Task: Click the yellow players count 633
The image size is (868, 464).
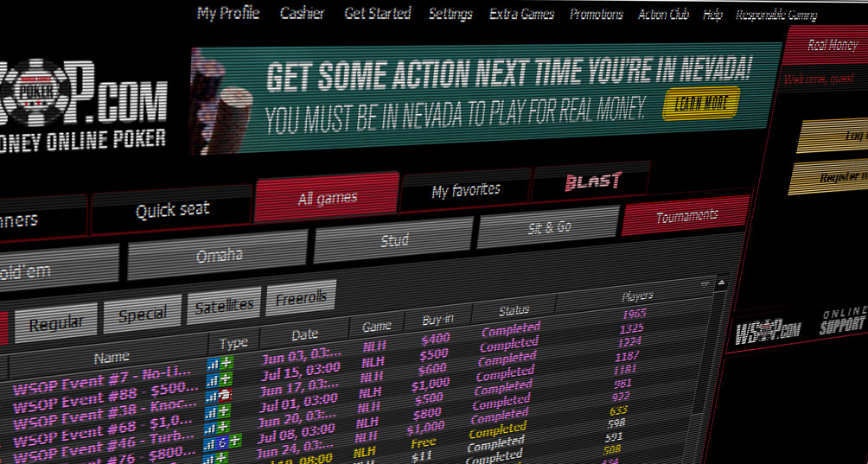Action: point(618,411)
